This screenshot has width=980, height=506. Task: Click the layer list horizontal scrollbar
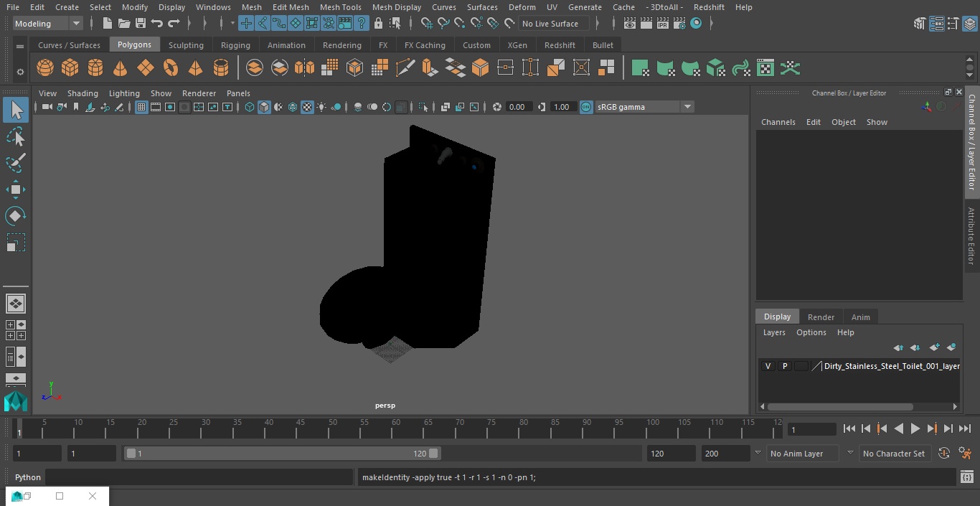pos(840,406)
